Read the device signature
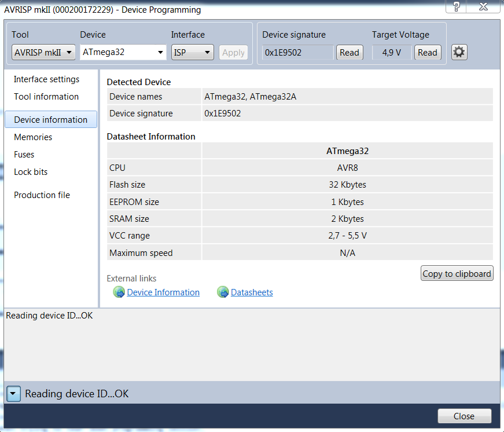 click(350, 52)
